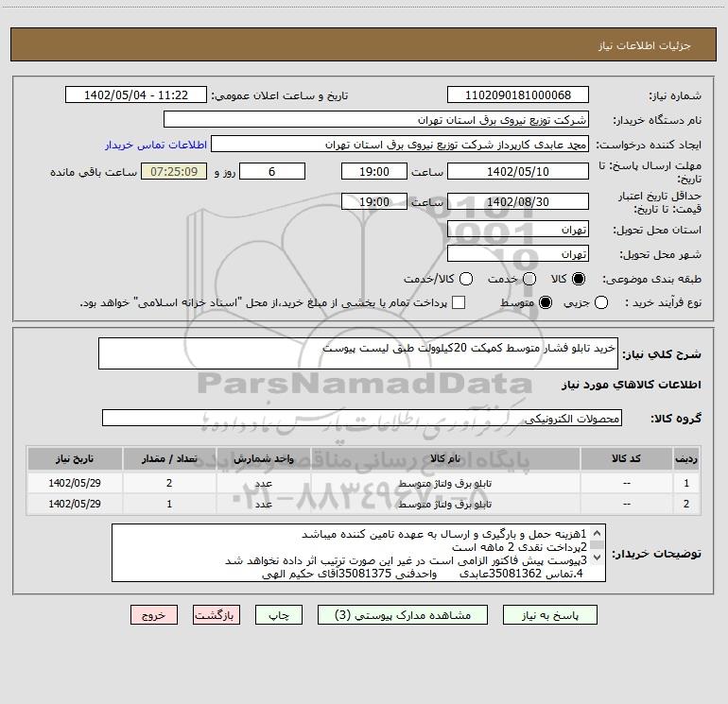Click the 'نام کالا' column header
This screenshot has width=728, height=704.
(x=445, y=459)
